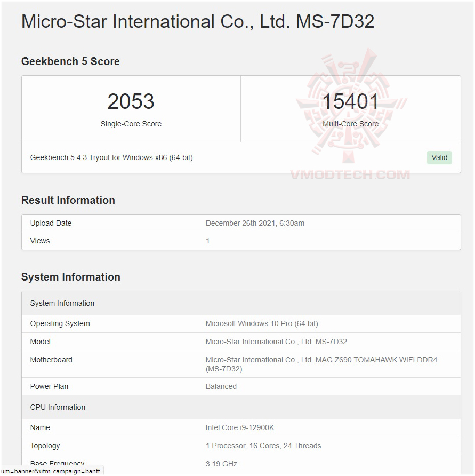Click the Geekbench 5.4.3 Tryout version text
This screenshot has height=476, width=475.
111,157
